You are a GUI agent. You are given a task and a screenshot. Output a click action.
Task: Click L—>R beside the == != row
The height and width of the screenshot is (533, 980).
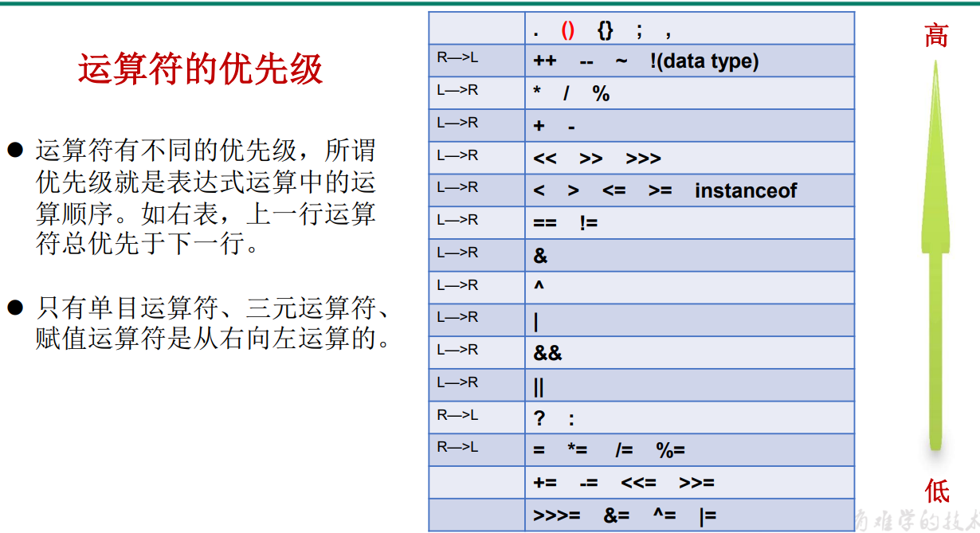tap(457, 220)
